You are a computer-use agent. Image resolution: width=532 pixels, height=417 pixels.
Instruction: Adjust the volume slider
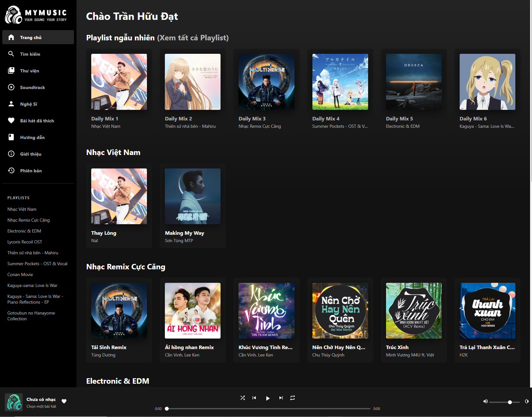(x=504, y=402)
